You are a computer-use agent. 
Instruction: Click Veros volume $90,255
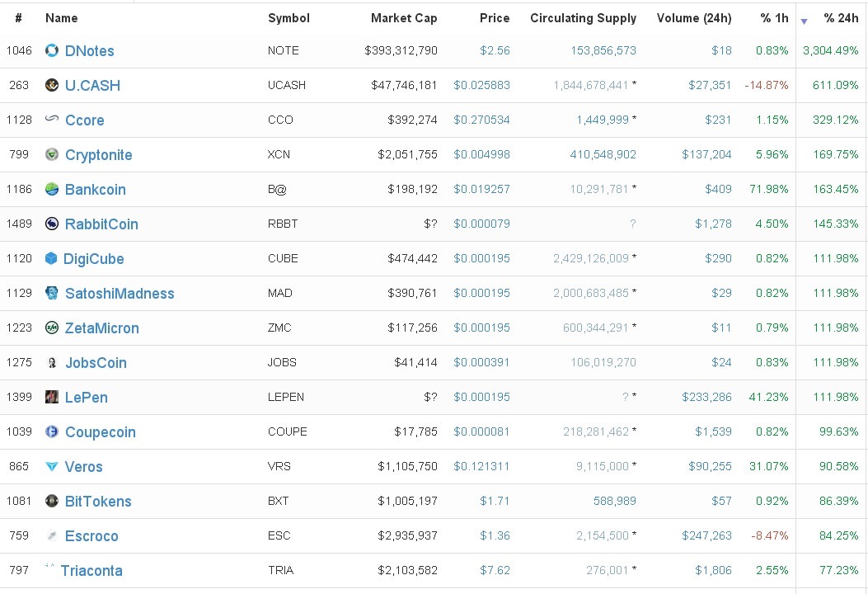click(x=710, y=466)
